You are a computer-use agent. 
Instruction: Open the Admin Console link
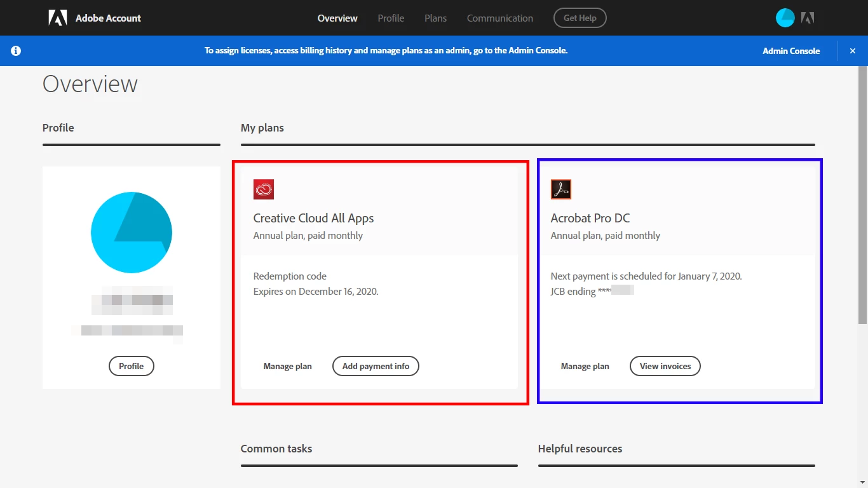click(x=791, y=51)
